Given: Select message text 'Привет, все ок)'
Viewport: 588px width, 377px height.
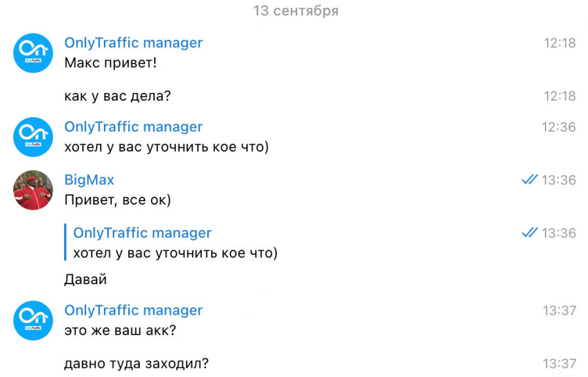Looking at the screenshot, I should coord(118,200).
